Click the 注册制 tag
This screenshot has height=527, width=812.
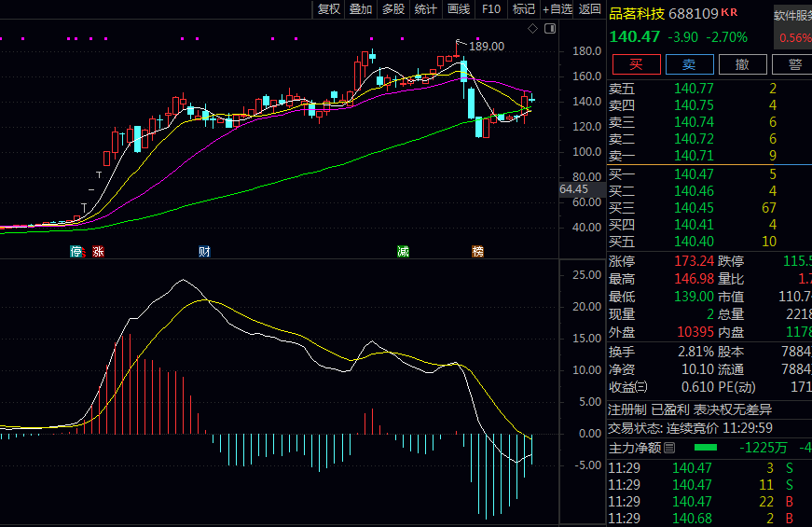(x=627, y=409)
